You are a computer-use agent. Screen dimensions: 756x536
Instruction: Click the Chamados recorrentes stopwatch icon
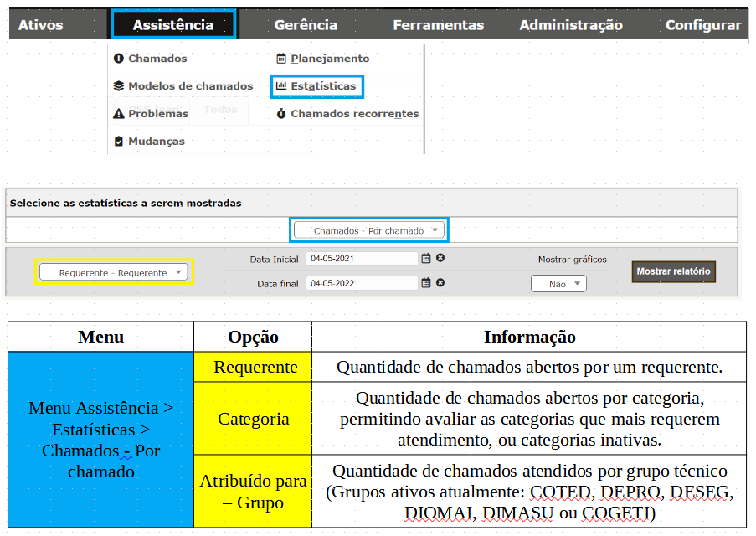[x=281, y=114]
